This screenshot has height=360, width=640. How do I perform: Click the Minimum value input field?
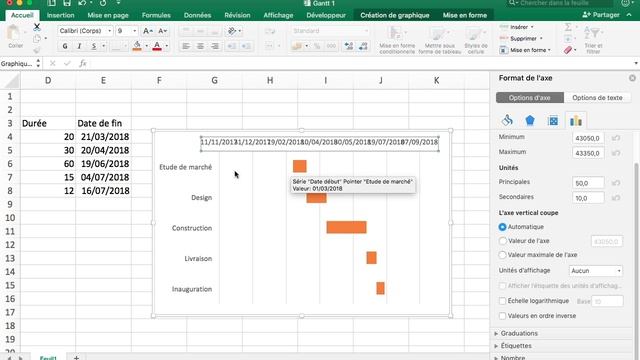[588, 138]
